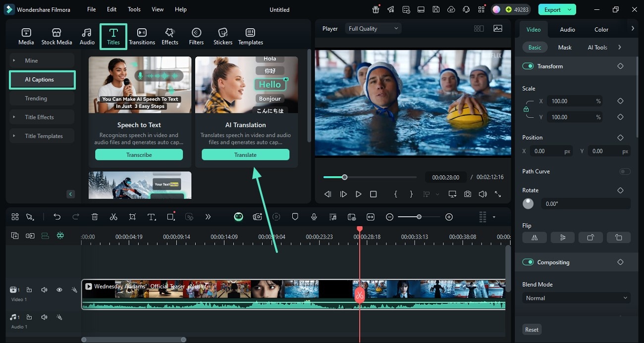The image size is (644, 343).
Task: Click the marker shield icon
Action: point(295,217)
